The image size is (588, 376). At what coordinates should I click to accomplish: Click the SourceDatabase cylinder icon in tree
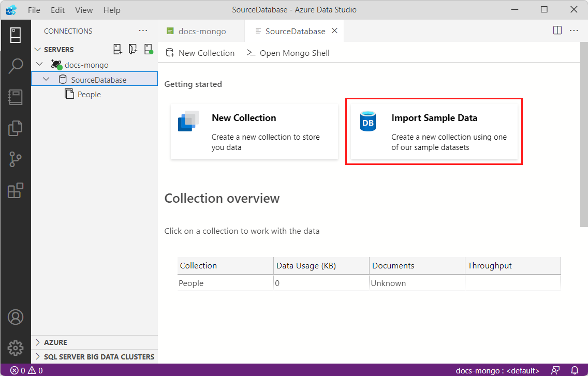(x=63, y=80)
